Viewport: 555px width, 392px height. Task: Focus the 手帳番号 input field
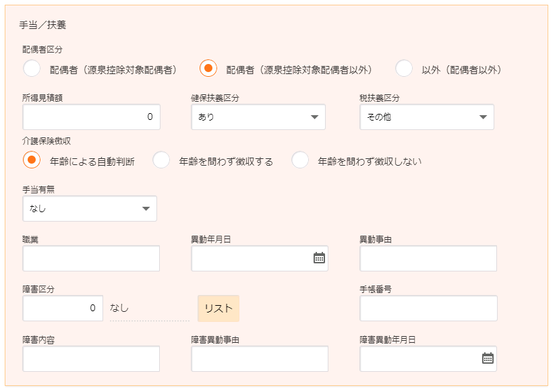429,308
